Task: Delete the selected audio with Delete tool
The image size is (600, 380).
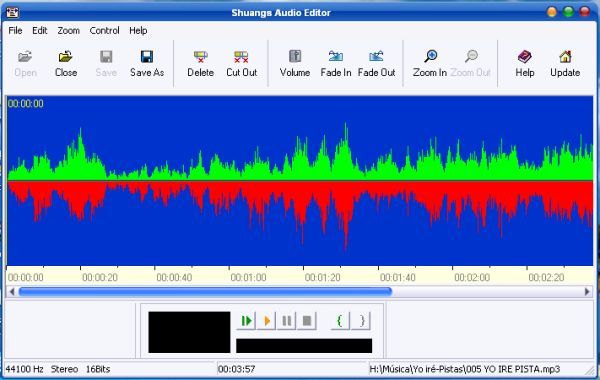Action: click(x=200, y=64)
